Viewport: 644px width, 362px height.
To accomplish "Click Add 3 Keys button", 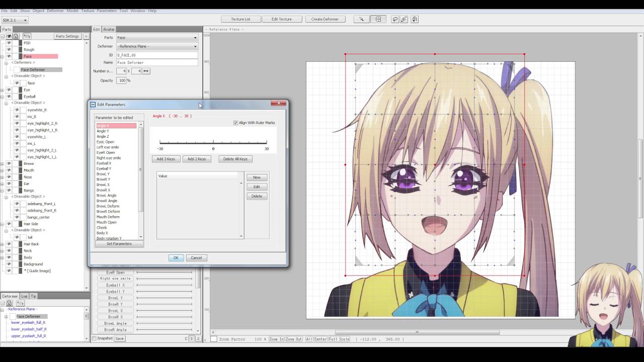I will coord(166,159).
